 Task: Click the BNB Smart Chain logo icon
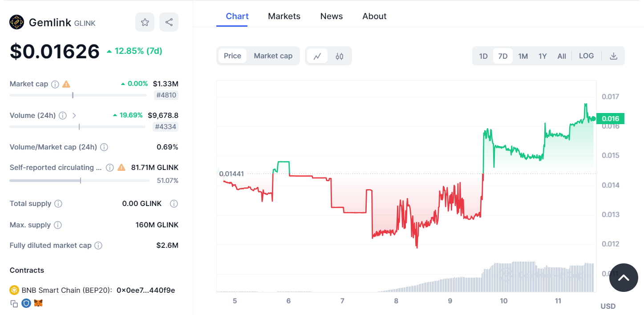click(14, 291)
